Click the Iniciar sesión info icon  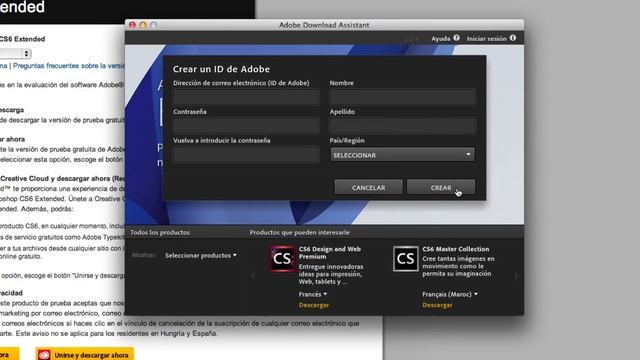[513, 38]
